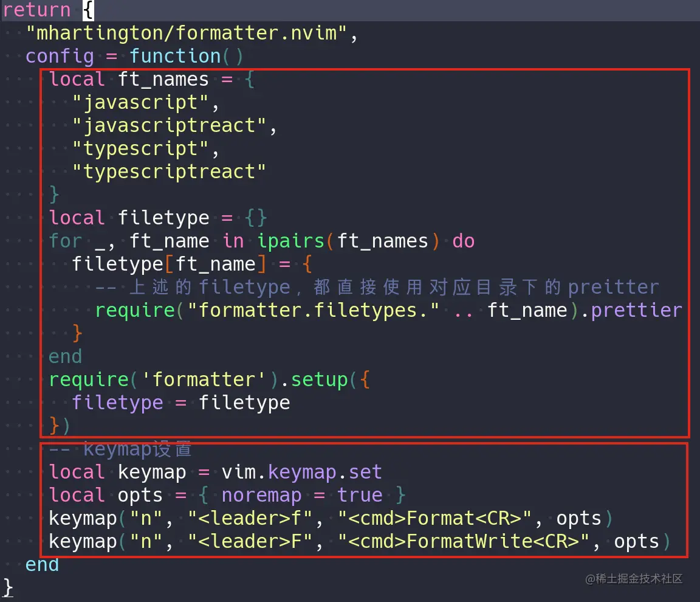This screenshot has height=602, width=700.
Task: Click the prettier property reference
Action: (x=636, y=310)
